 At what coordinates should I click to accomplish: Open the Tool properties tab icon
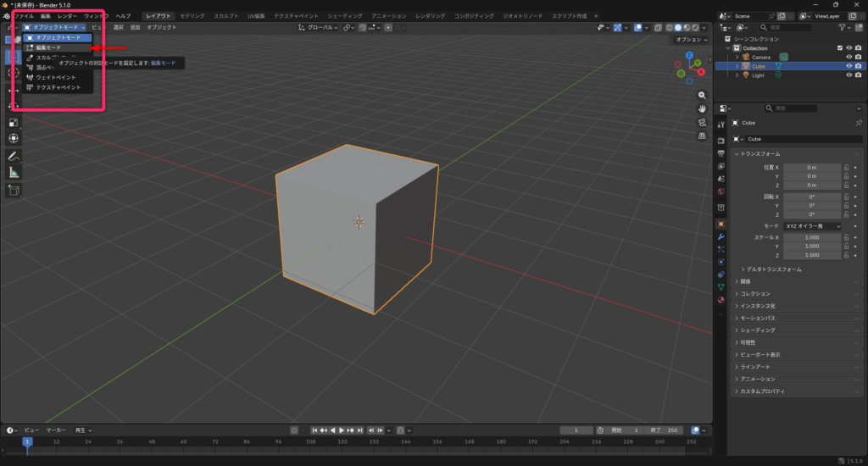[x=721, y=125]
